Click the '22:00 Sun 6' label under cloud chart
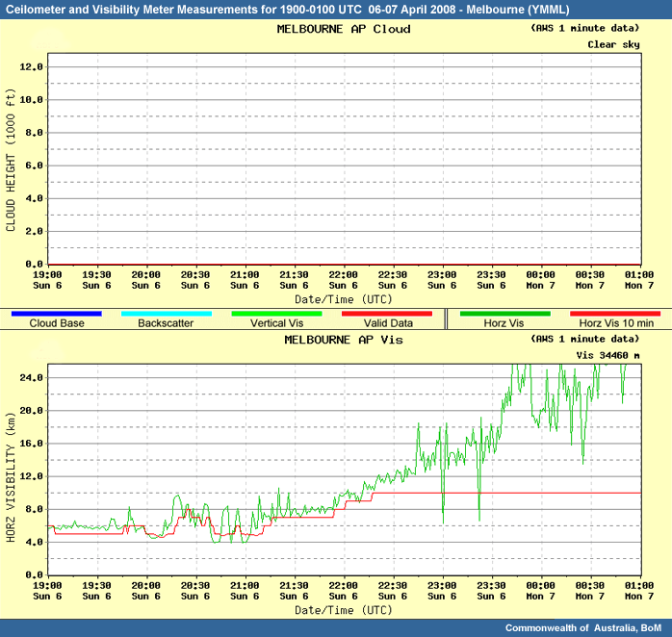The width and height of the screenshot is (672, 637). click(x=344, y=280)
